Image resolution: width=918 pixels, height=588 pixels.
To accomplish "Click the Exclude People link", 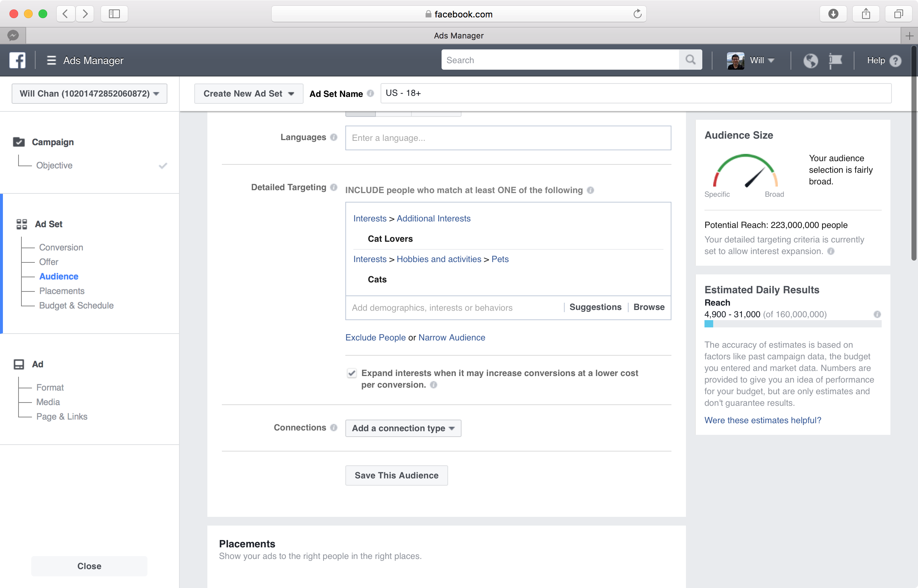I will click(x=375, y=338).
